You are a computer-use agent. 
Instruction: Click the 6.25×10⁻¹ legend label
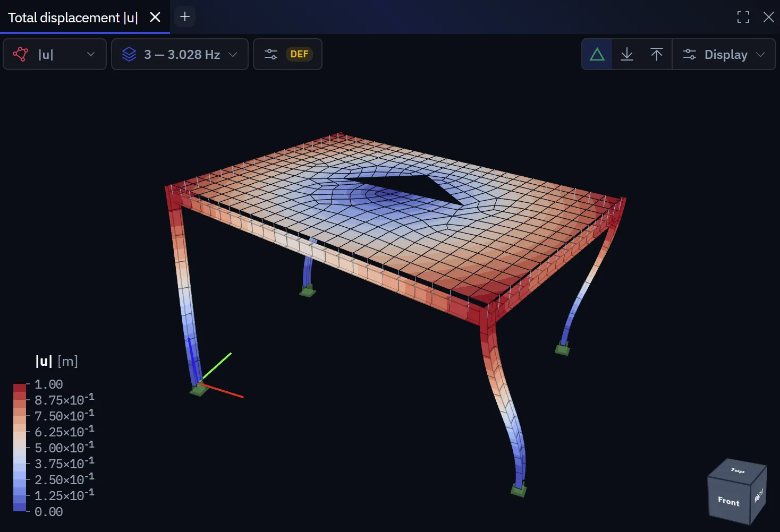pyautogui.click(x=64, y=431)
